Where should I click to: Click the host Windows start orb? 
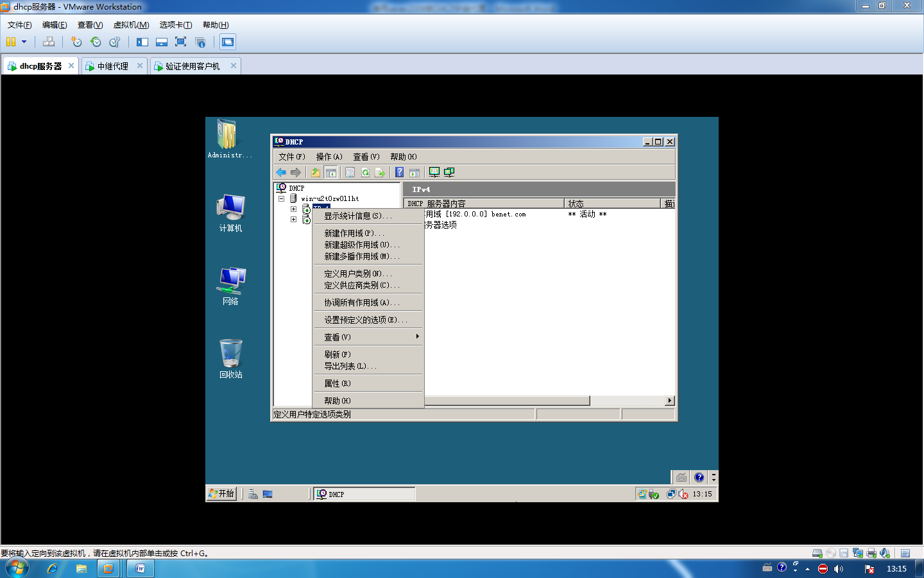coord(17,568)
